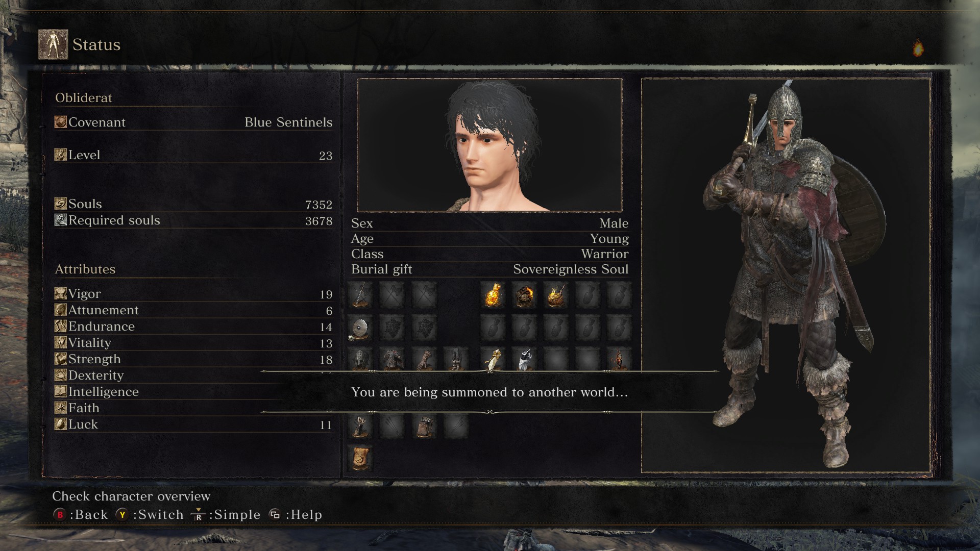Click the covenant emblem slot icon
Viewport: 980px width, 551px height.
pos(360,458)
